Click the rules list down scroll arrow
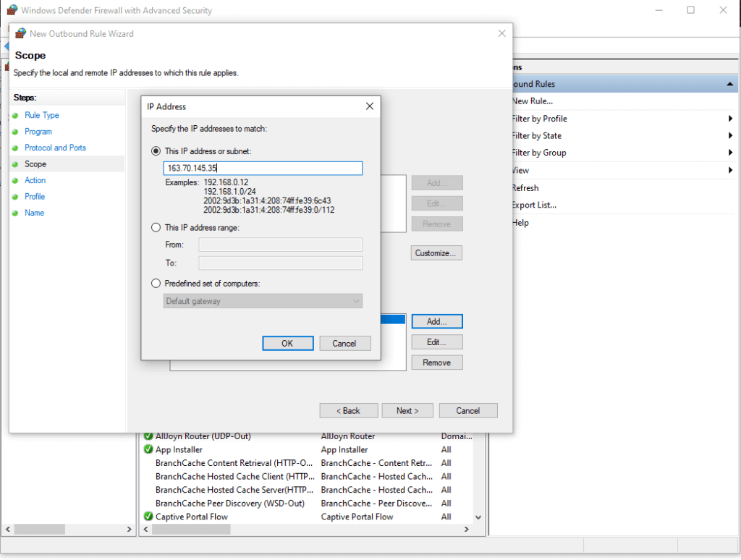Viewport: 741px width, 560px height. click(478, 517)
